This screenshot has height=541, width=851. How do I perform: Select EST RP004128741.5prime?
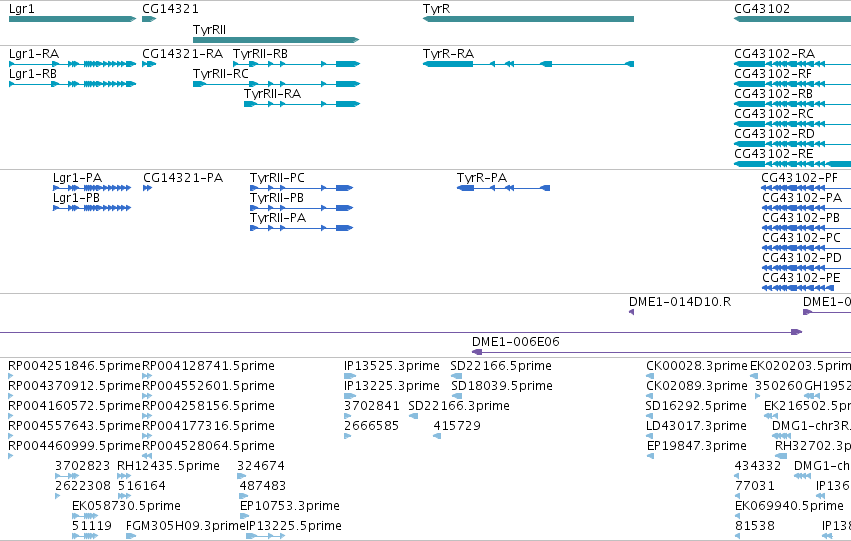(208, 366)
